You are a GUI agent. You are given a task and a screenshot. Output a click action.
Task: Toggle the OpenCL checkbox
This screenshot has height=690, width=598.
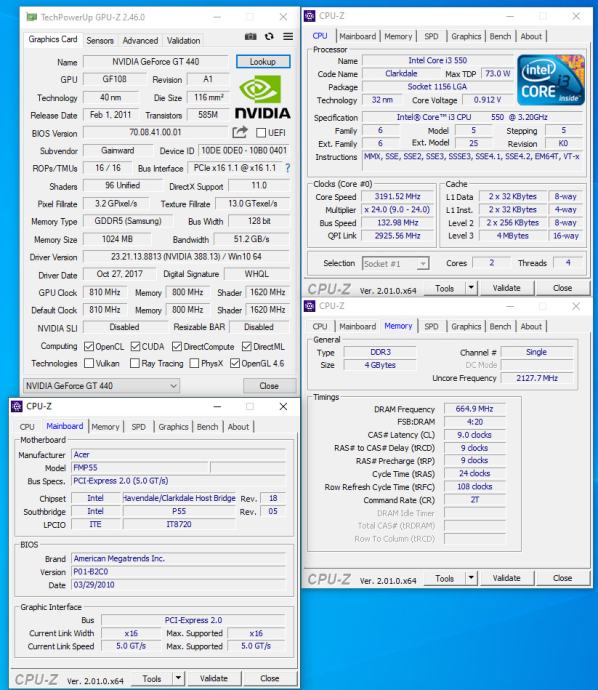point(89,347)
